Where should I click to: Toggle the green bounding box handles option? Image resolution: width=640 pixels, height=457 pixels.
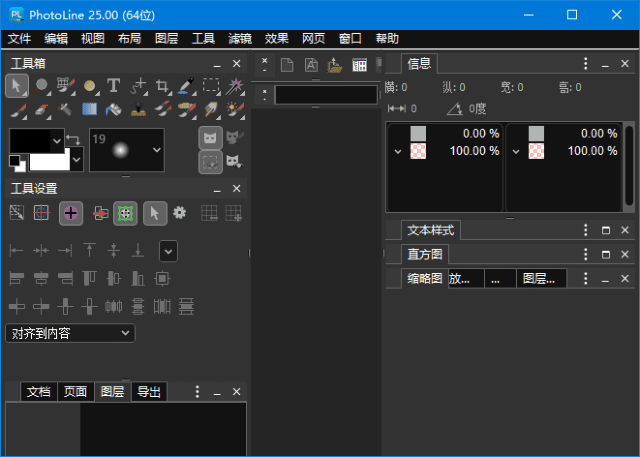[x=125, y=212]
